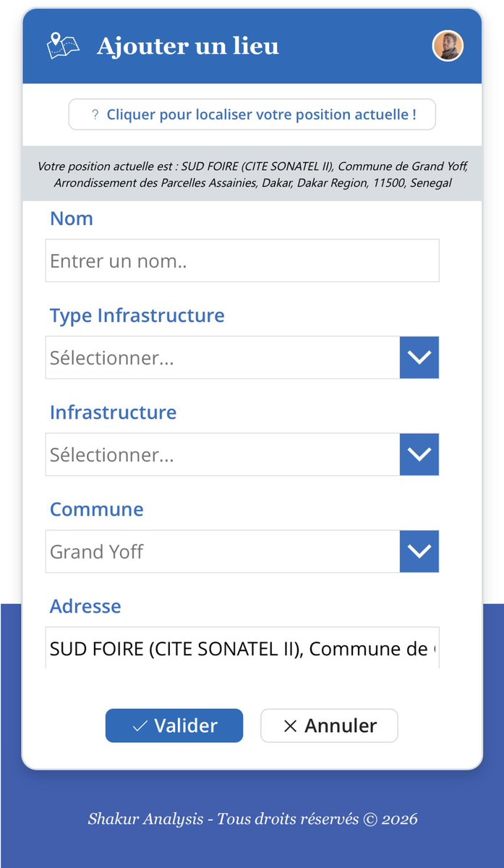Click into the Adresse input field
Screen dimensions: 504x868
tap(242, 649)
